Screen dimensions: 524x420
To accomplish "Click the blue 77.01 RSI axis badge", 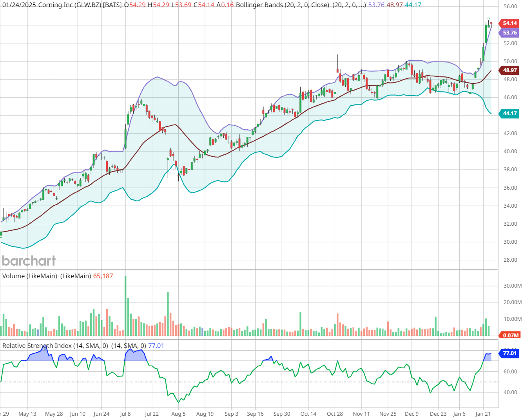I will click(x=509, y=353).
